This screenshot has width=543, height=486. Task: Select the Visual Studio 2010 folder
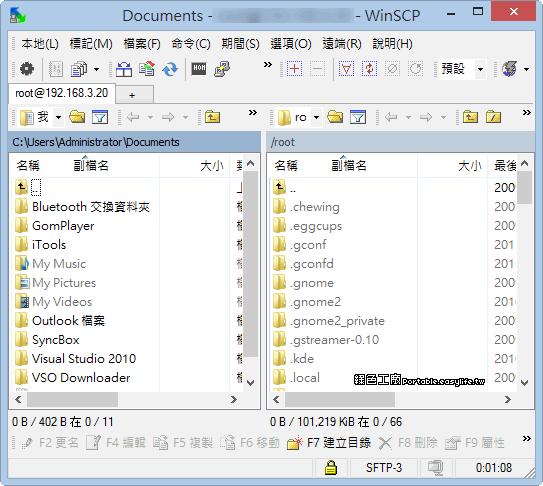point(84,359)
